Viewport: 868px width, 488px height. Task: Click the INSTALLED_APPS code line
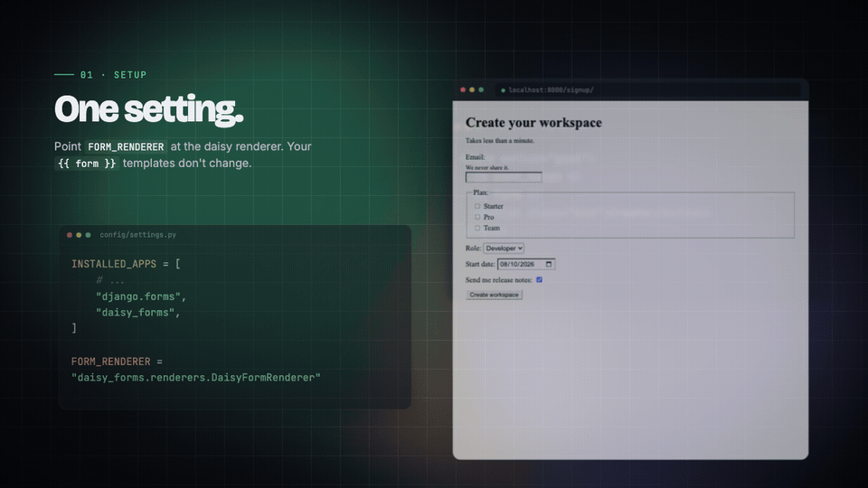point(126,264)
